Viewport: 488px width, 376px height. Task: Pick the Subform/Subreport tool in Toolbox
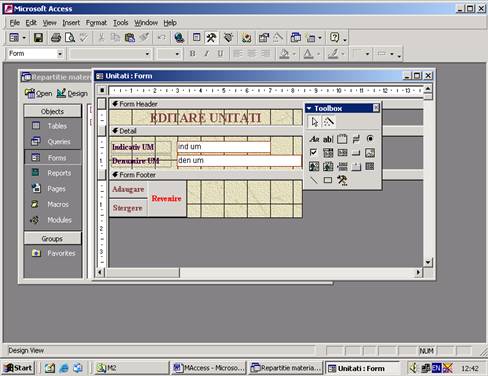coord(370,166)
